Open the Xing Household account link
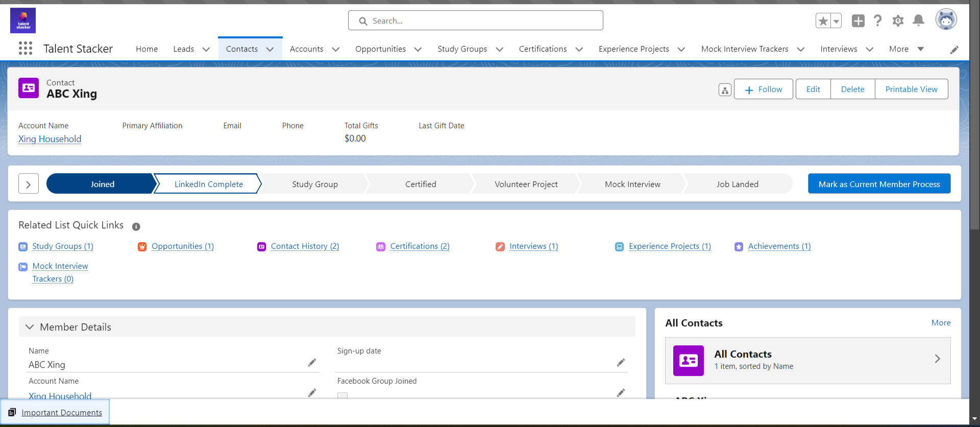 click(x=50, y=139)
